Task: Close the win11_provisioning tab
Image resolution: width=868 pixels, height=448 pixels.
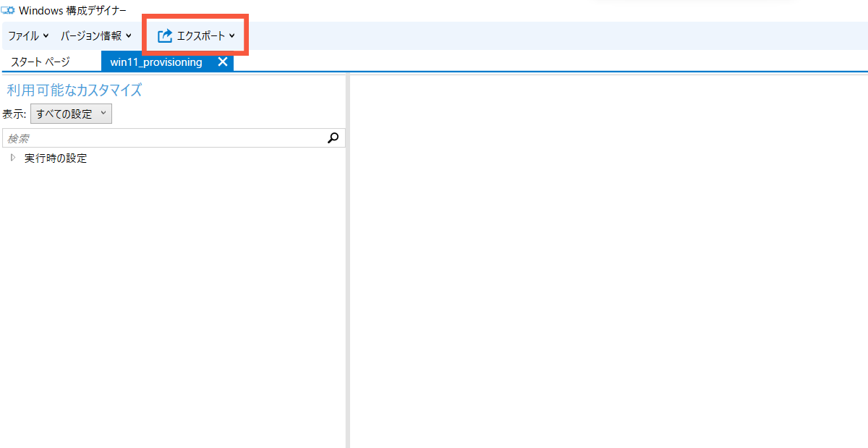Action: (x=222, y=62)
